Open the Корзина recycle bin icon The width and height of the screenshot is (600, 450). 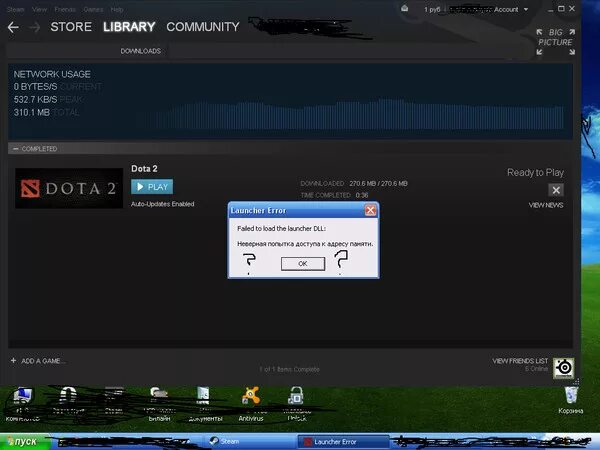point(571,400)
